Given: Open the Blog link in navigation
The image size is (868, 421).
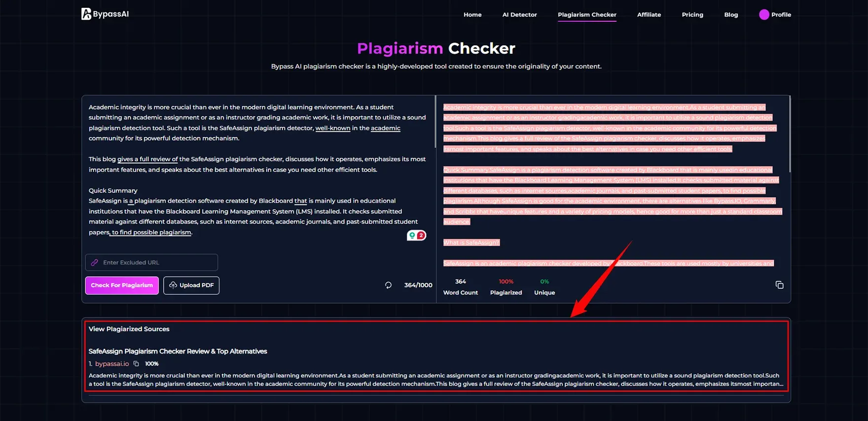Looking at the screenshot, I should coord(731,15).
